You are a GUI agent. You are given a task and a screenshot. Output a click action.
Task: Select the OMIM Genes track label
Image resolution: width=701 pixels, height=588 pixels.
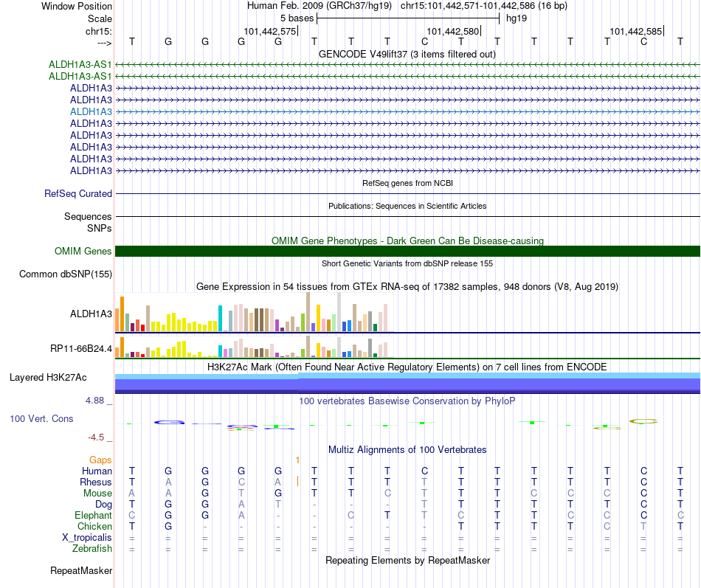tap(83, 252)
